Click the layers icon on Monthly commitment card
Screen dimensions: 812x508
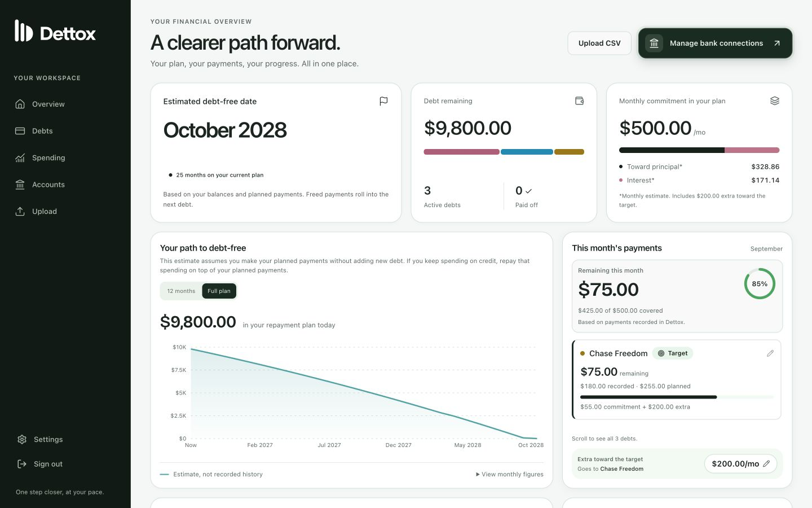775,101
